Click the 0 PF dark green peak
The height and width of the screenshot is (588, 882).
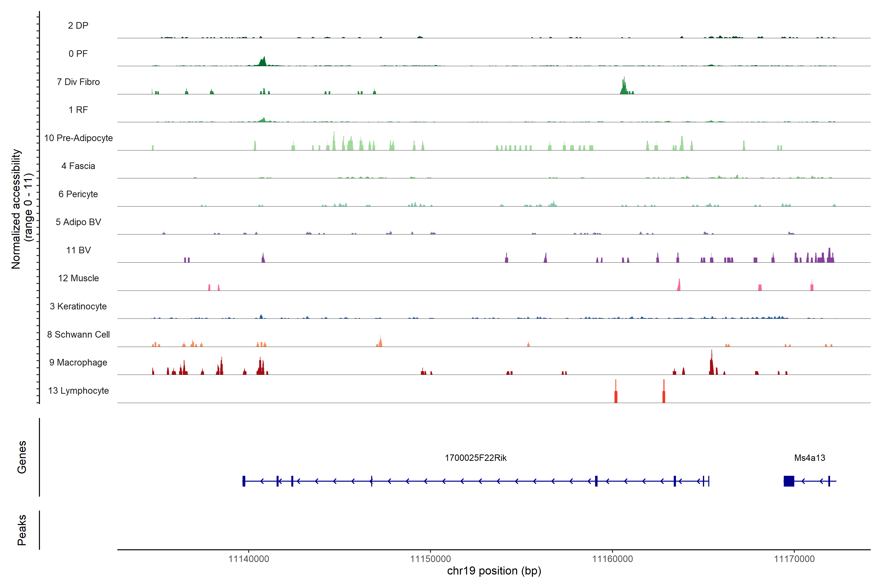click(263, 62)
